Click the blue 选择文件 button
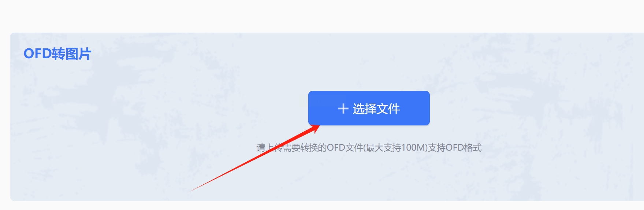The image size is (644, 210). point(369,108)
